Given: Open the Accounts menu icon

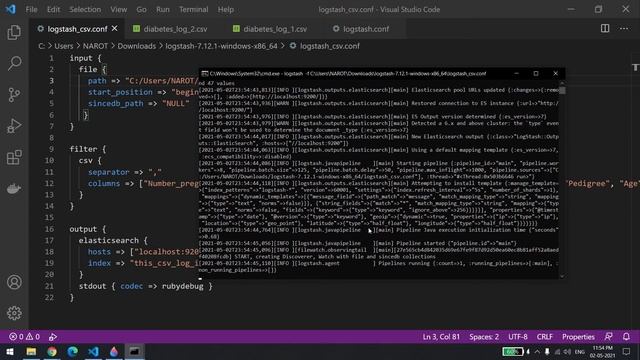Looking at the screenshot, I should tap(14, 282).
